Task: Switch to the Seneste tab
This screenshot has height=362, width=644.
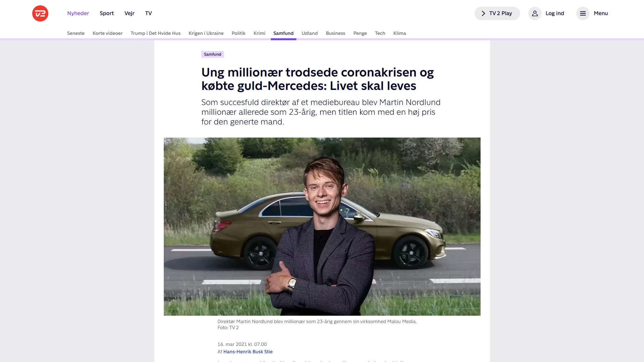Action: (x=76, y=33)
